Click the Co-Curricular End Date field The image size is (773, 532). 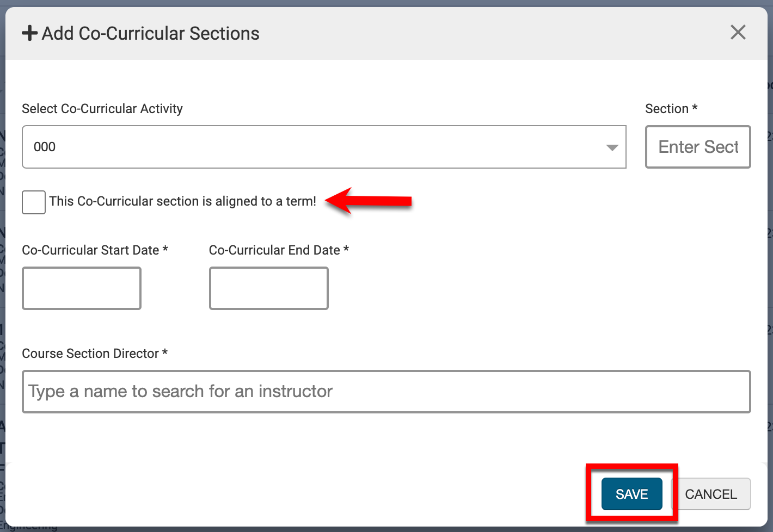(x=268, y=288)
